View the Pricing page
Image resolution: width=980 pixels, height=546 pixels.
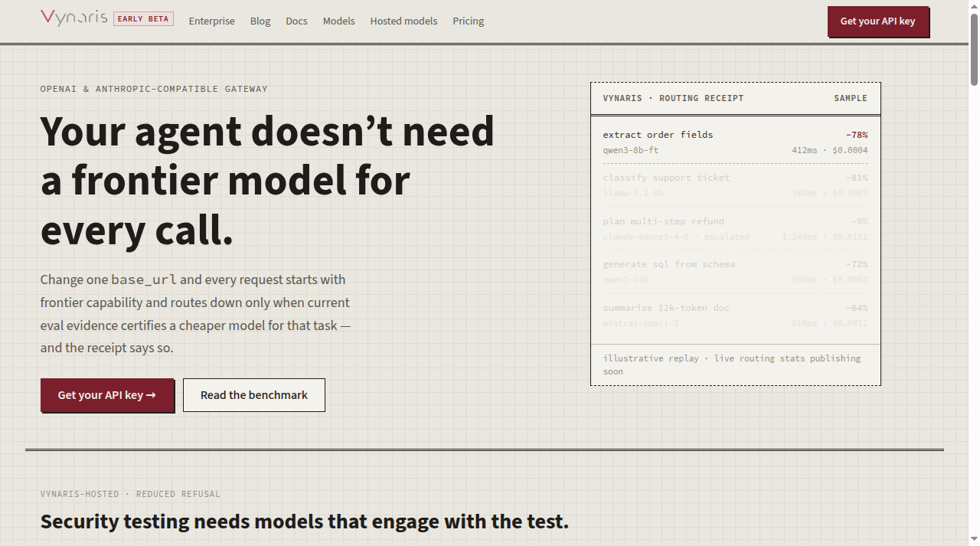click(469, 21)
